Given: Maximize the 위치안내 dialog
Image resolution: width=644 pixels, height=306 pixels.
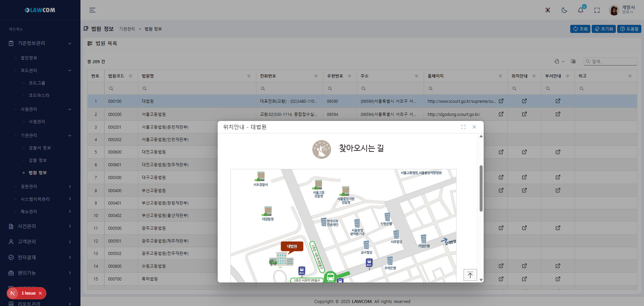Looking at the screenshot, I should pyautogui.click(x=464, y=127).
